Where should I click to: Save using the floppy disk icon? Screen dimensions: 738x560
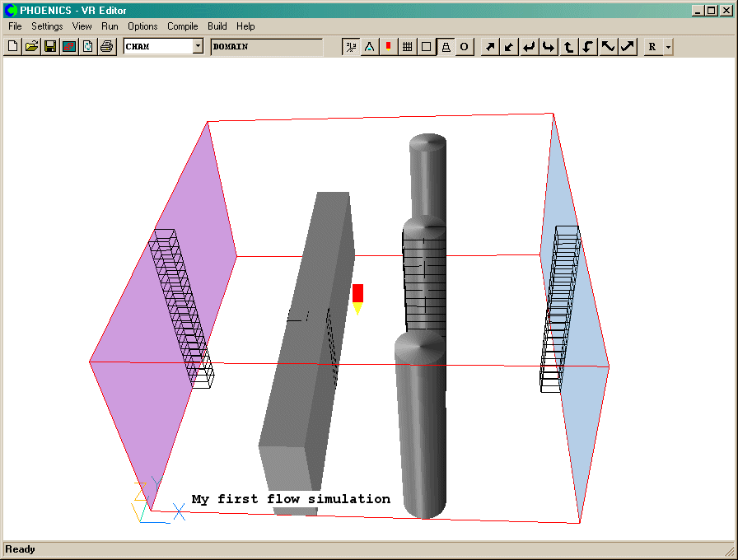click(x=50, y=47)
